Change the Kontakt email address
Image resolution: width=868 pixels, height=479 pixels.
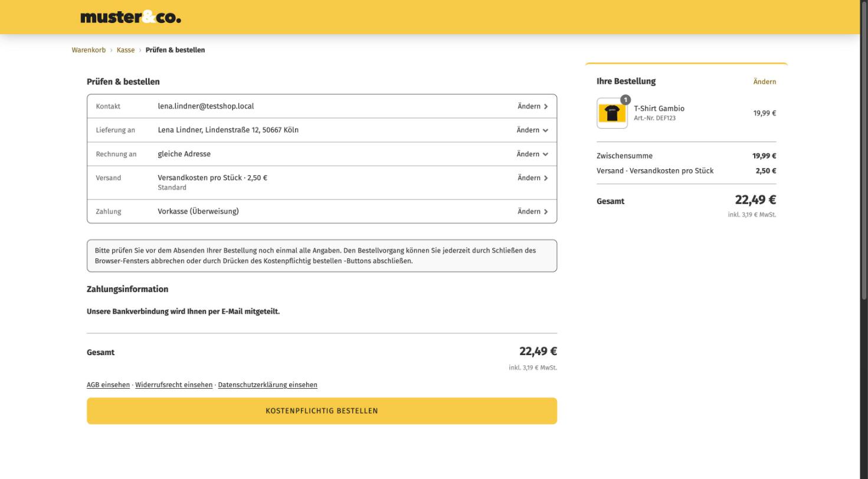[533, 106]
